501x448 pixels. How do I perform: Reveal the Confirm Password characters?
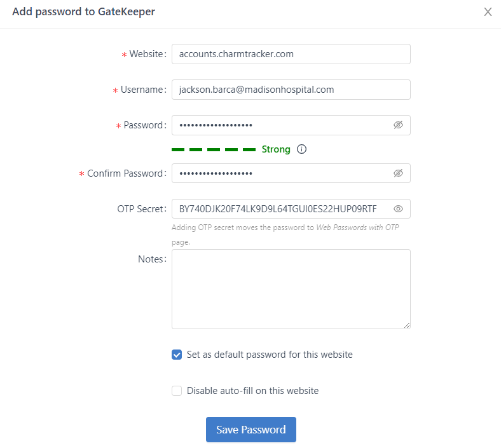tap(398, 173)
